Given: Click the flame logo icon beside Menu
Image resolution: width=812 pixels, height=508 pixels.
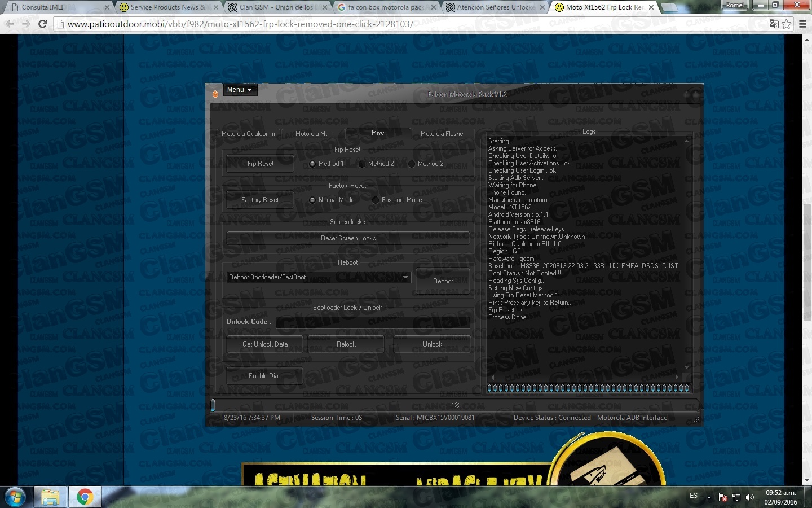Looking at the screenshot, I should [215, 94].
